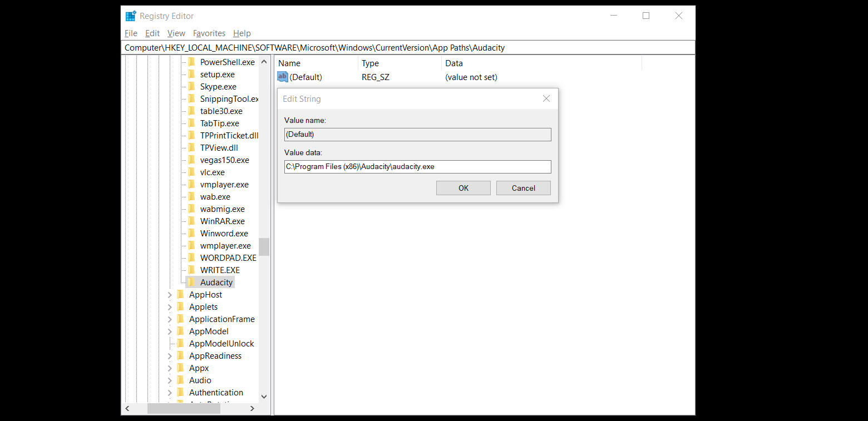
Task: Expand the Authentication key
Action: coord(170,393)
